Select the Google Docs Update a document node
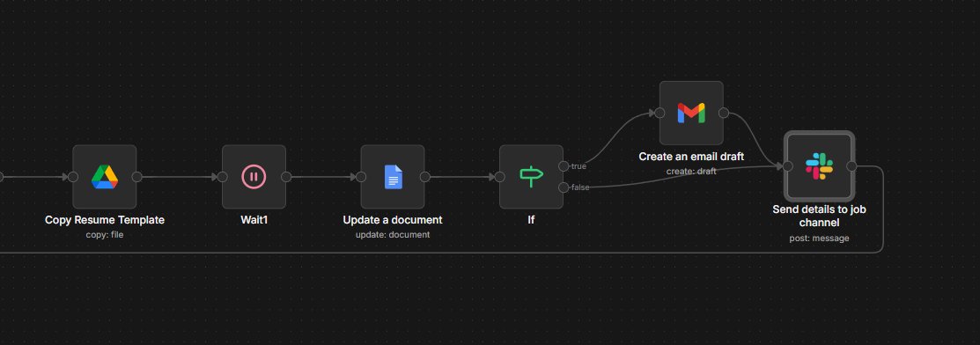 [x=393, y=177]
